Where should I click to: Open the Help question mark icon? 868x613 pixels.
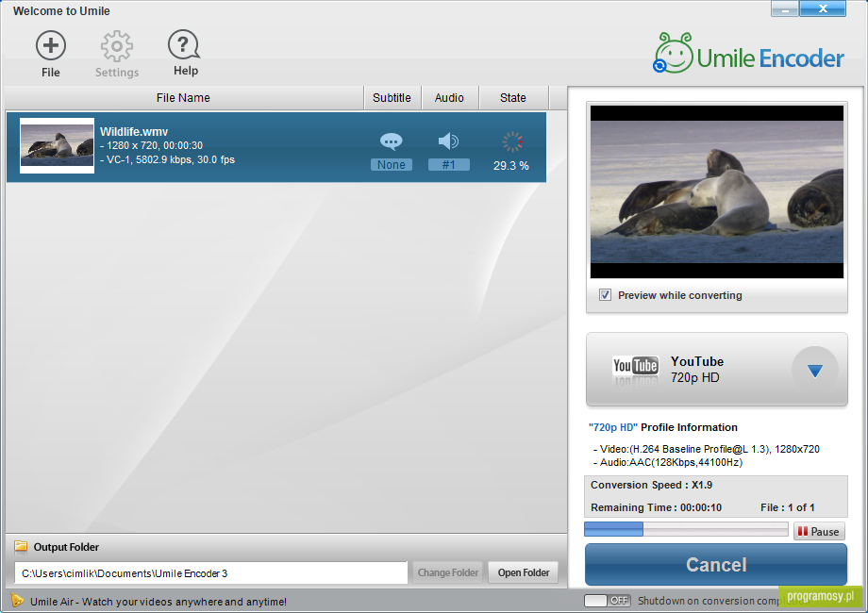tap(184, 45)
